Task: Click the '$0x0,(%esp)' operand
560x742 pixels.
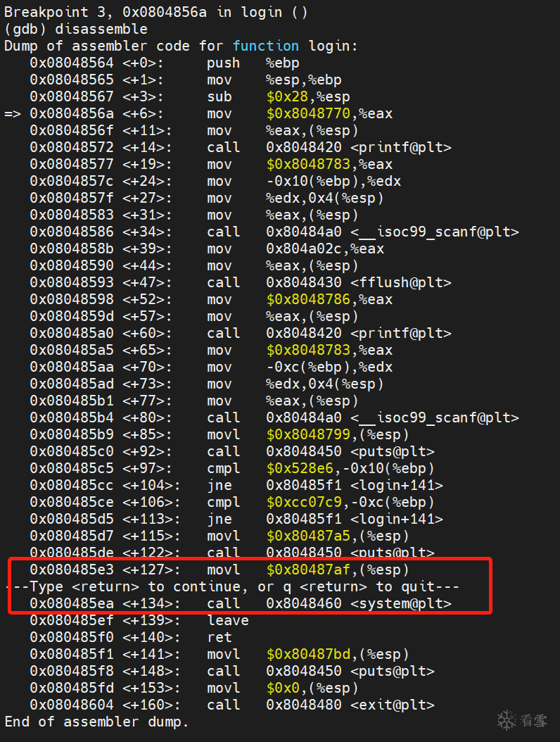Action: coord(312,688)
